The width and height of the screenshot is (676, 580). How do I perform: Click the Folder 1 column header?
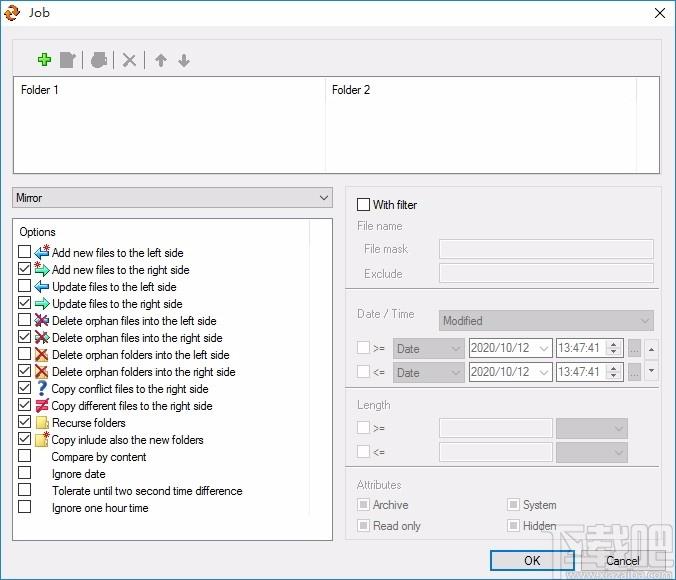(170, 90)
